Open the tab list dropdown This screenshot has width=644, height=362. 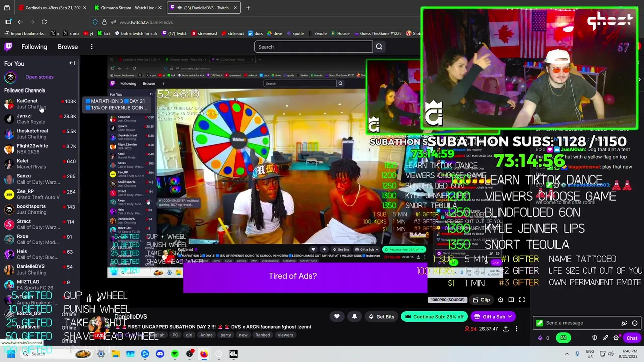coord(7,8)
